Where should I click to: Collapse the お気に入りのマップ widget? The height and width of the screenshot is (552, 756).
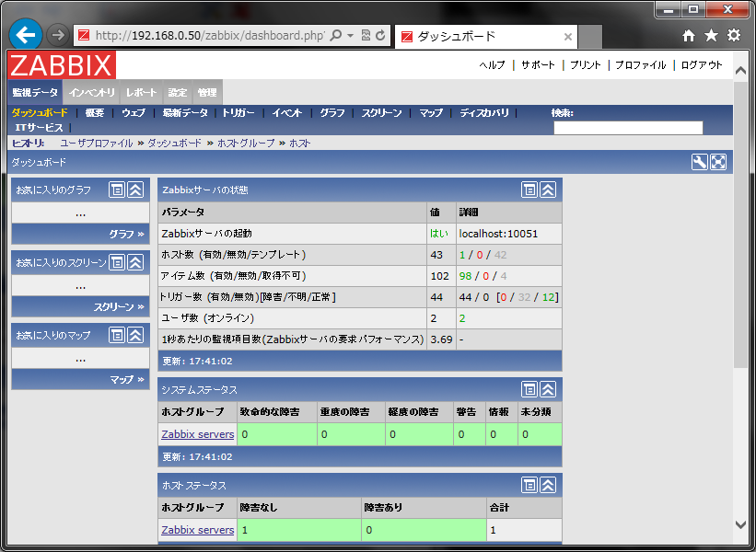tap(135, 335)
